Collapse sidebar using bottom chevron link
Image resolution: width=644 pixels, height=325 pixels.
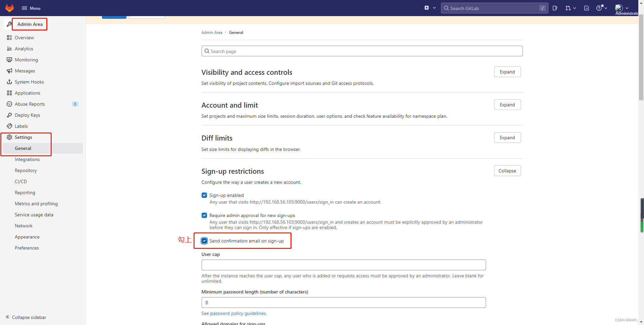[x=26, y=317]
